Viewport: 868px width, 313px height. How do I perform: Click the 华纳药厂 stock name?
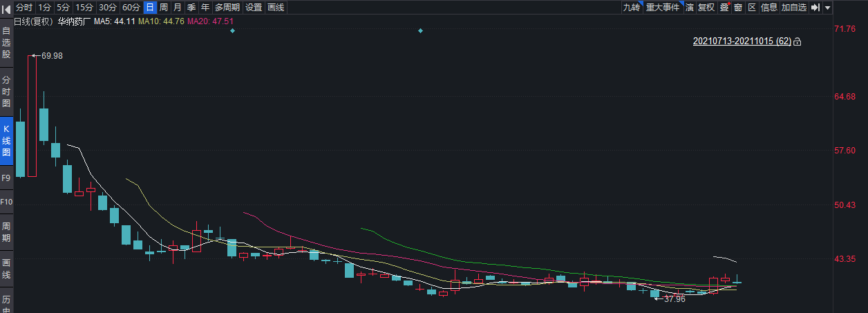74,21
